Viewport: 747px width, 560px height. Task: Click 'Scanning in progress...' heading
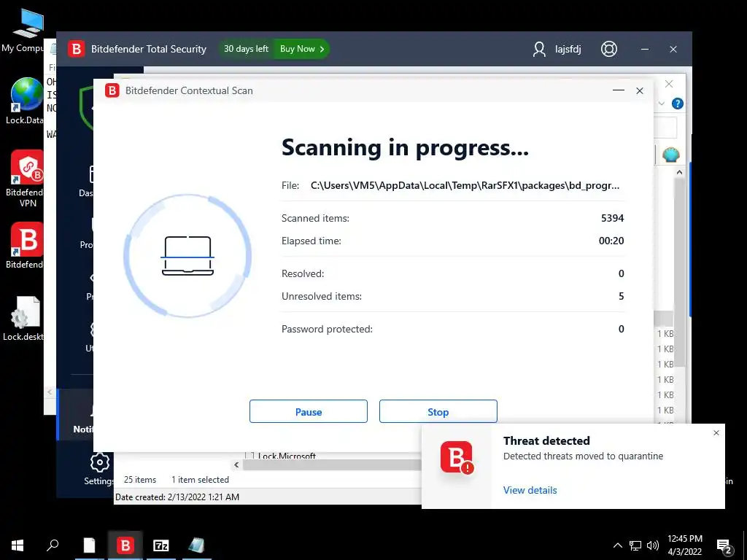405,148
